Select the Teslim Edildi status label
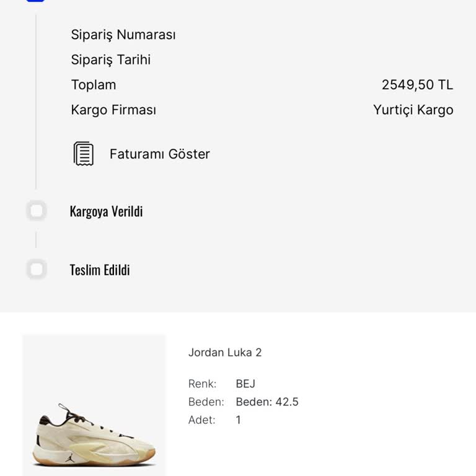Viewport: 476px width, 476px height. (x=100, y=270)
